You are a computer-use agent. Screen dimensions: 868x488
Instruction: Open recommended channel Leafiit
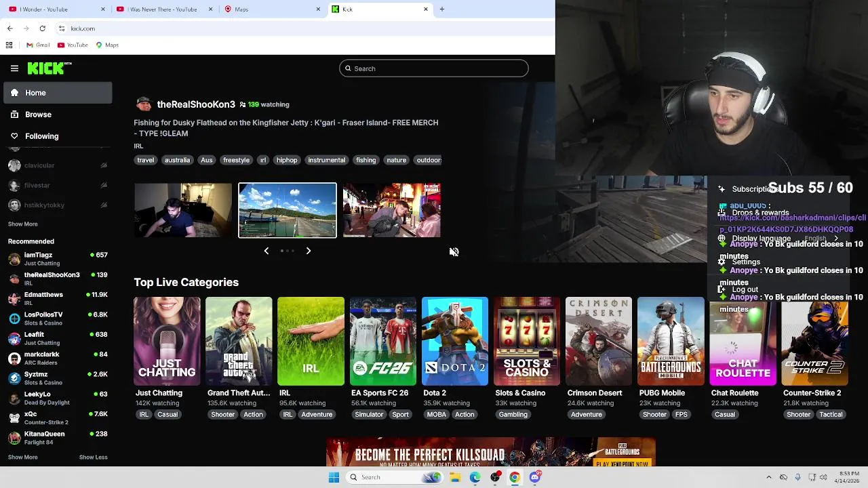tap(58, 338)
